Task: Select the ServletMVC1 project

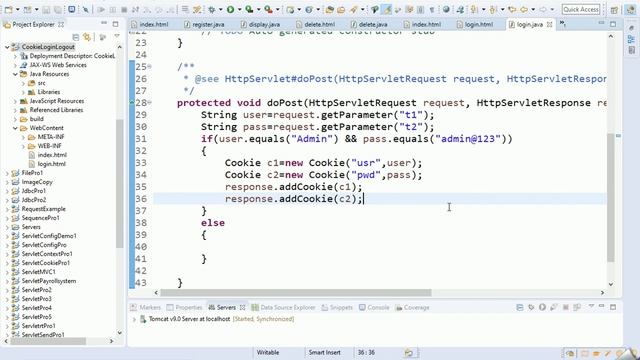Action: click(x=38, y=272)
